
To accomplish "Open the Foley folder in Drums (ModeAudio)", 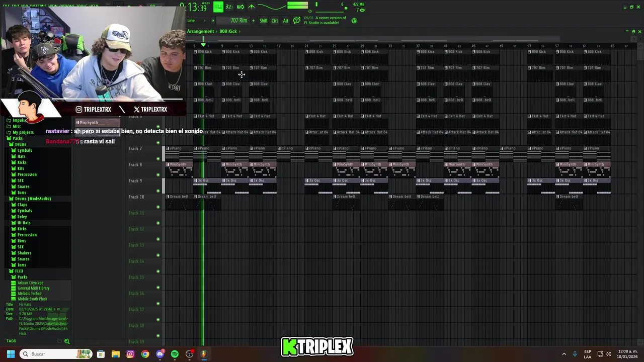I will pos(22,217).
